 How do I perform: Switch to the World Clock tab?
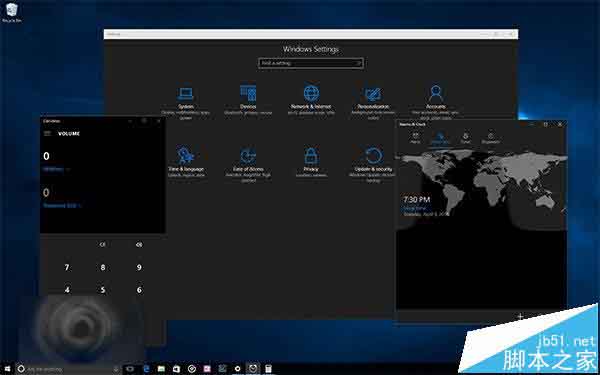tap(440, 138)
